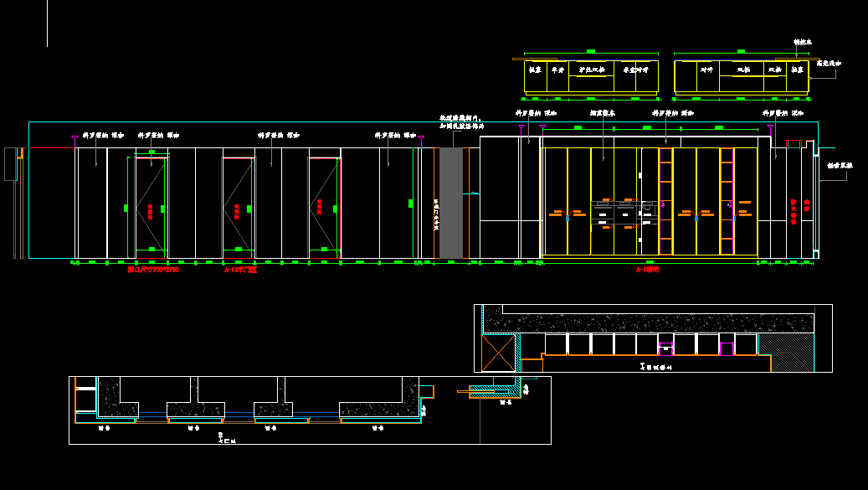Click the red A-1 cabinet label
868x490 pixels.
pyautogui.click(x=647, y=271)
